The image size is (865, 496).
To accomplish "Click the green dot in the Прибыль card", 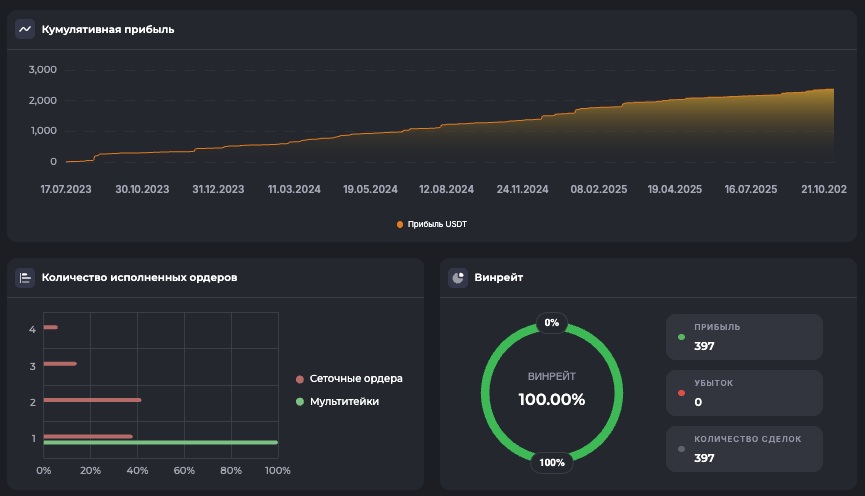I will (682, 337).
